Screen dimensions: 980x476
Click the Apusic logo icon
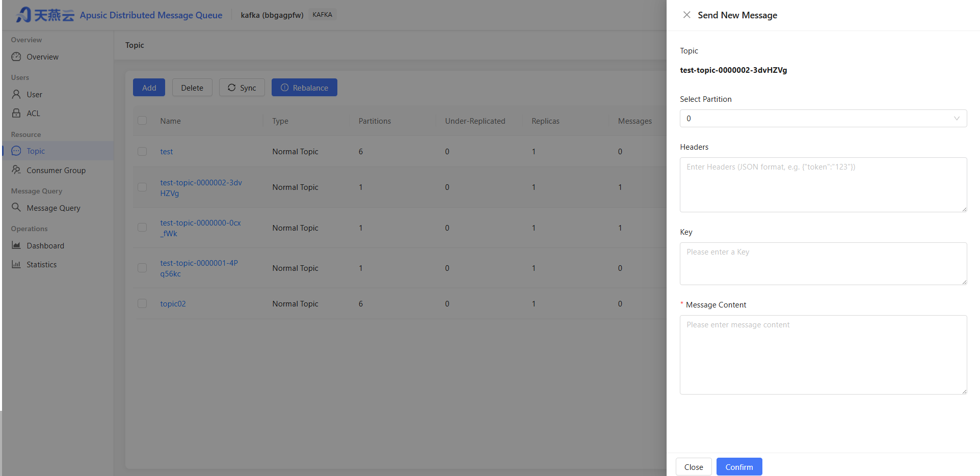click(23, 15)
